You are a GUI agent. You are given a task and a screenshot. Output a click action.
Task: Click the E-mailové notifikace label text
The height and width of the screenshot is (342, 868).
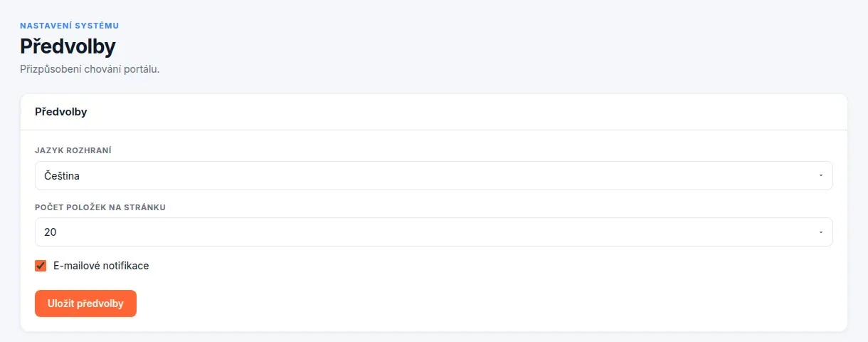[101, 266]
